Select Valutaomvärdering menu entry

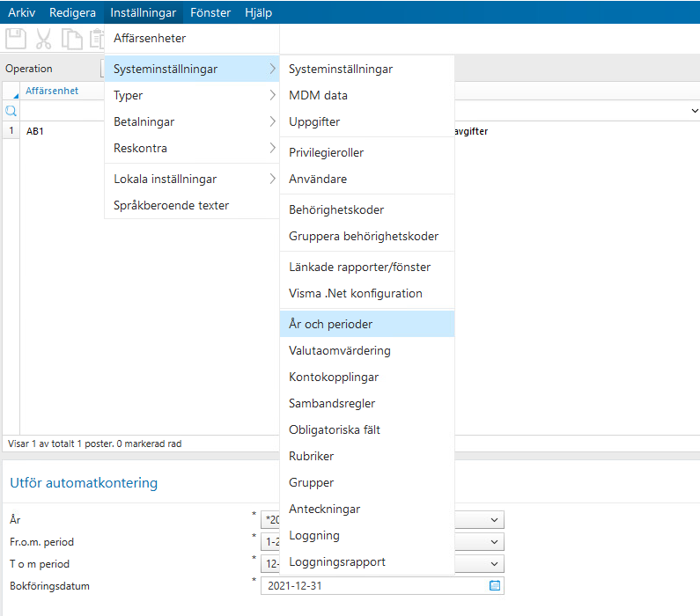tap(367, 350)
